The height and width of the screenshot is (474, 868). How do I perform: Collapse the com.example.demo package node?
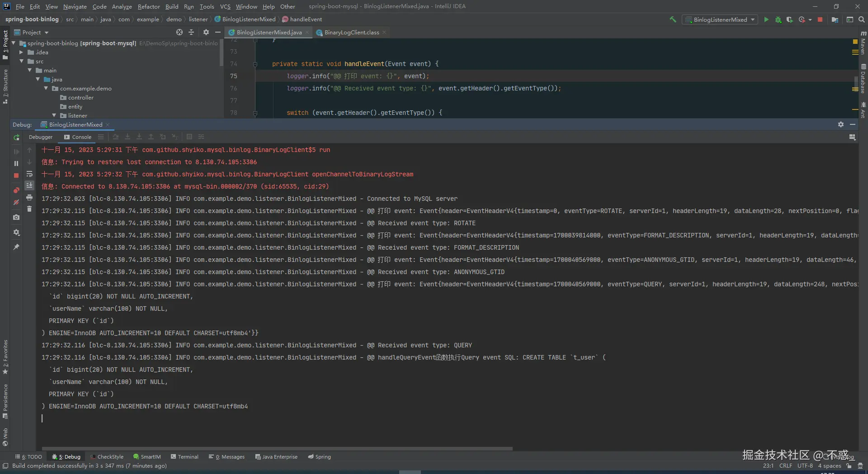[x=46, y=89]
